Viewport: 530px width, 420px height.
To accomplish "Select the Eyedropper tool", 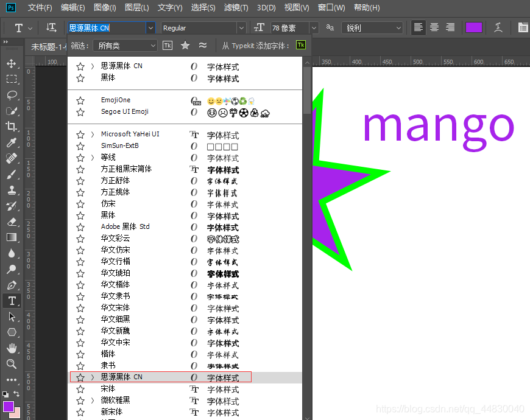I will [x=12, y=142].
